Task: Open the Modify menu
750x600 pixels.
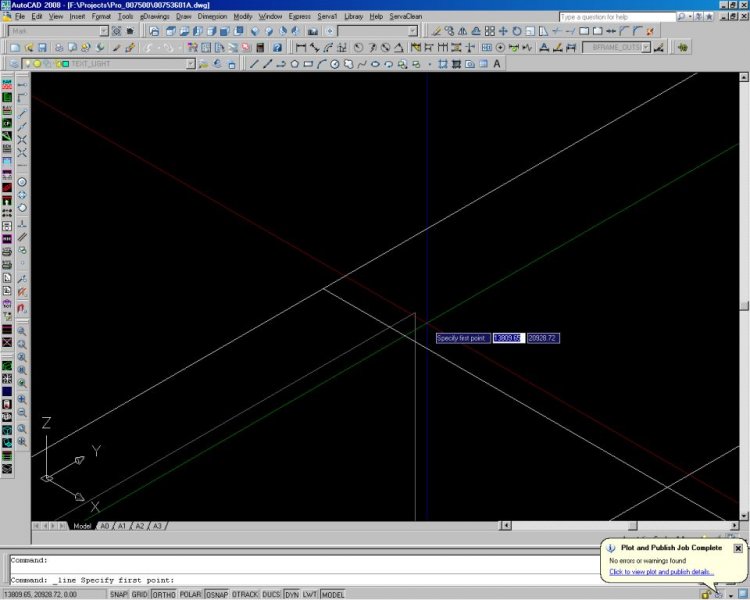Action: [x=243, y=17]
